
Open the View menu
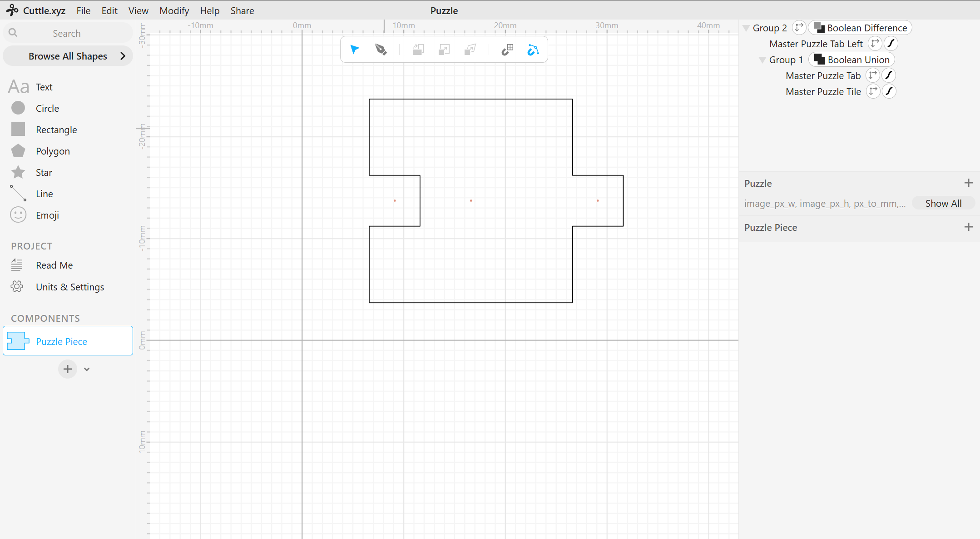(138, 10)
